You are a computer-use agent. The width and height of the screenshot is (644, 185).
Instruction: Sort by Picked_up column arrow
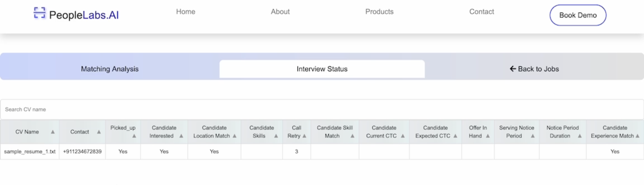click(x=134, y=136)
